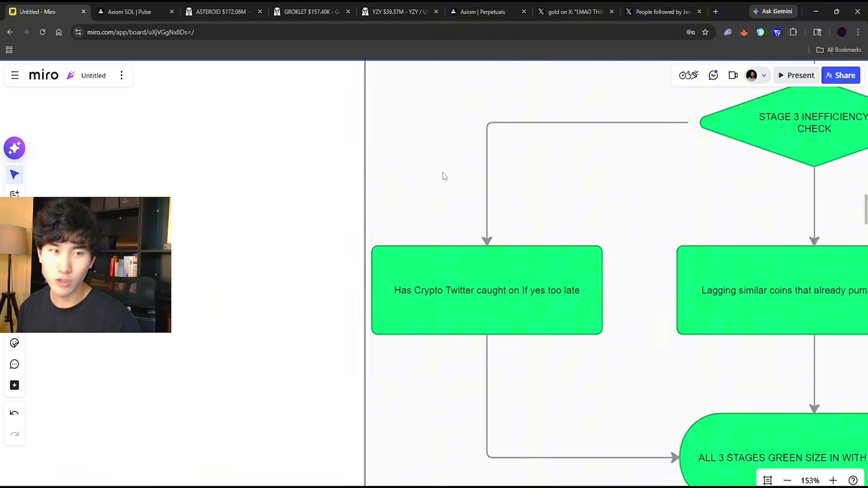868x488 pixels.
Task: Click the reactions icon in top bar
Action: [x=713, y=75]
